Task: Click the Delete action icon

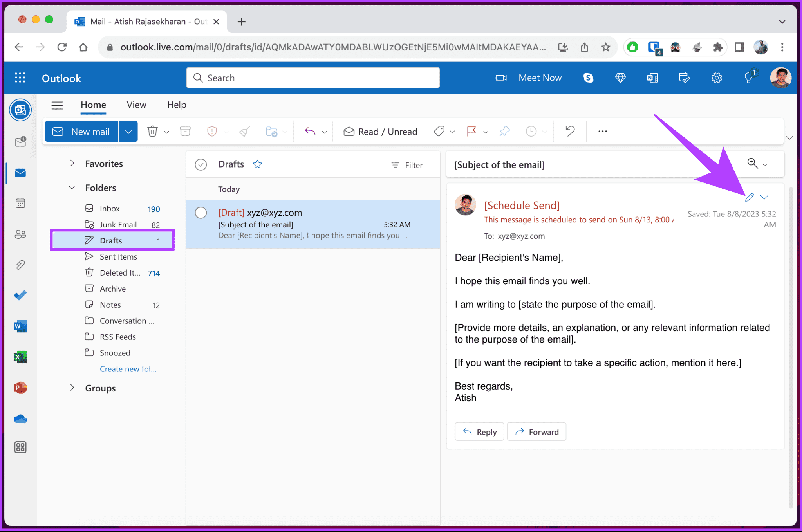Action: 153,131
